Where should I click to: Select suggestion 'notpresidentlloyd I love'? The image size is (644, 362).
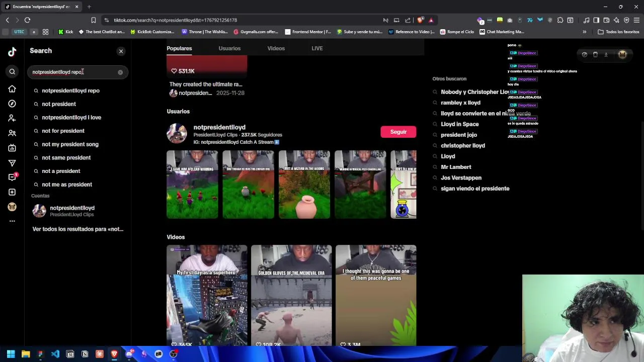pyautogui.click(x=71, y=117)
